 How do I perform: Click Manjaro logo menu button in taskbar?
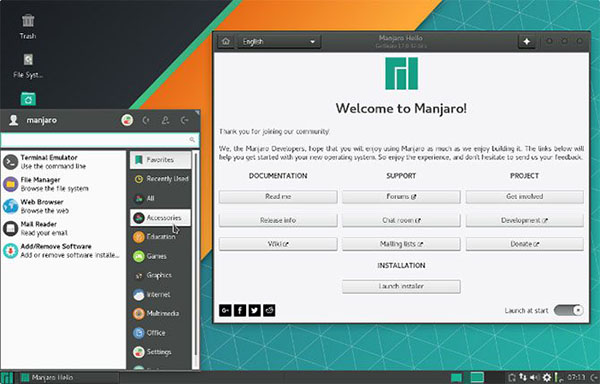7,377
